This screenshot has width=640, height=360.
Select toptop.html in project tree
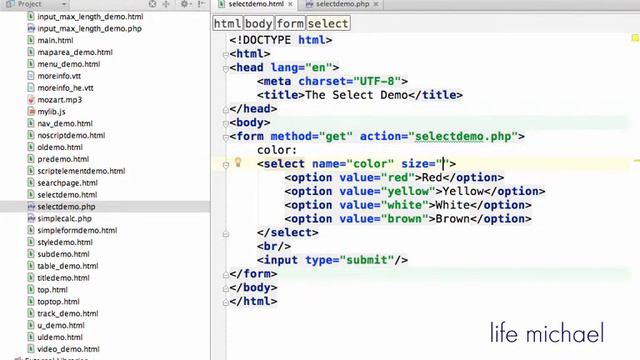pyautogui.click(x=58, y=301)
